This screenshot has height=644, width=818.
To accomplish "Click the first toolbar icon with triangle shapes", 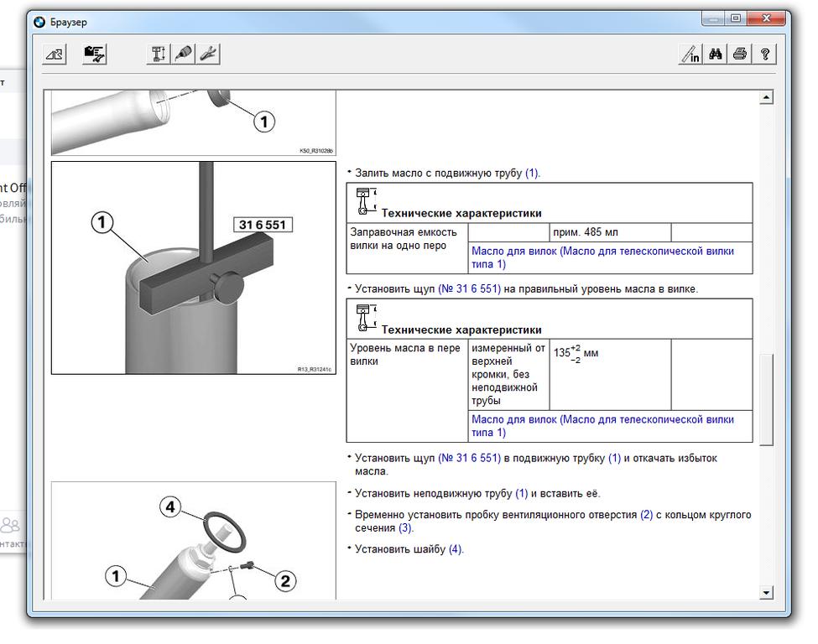I will tap(55, 55).
